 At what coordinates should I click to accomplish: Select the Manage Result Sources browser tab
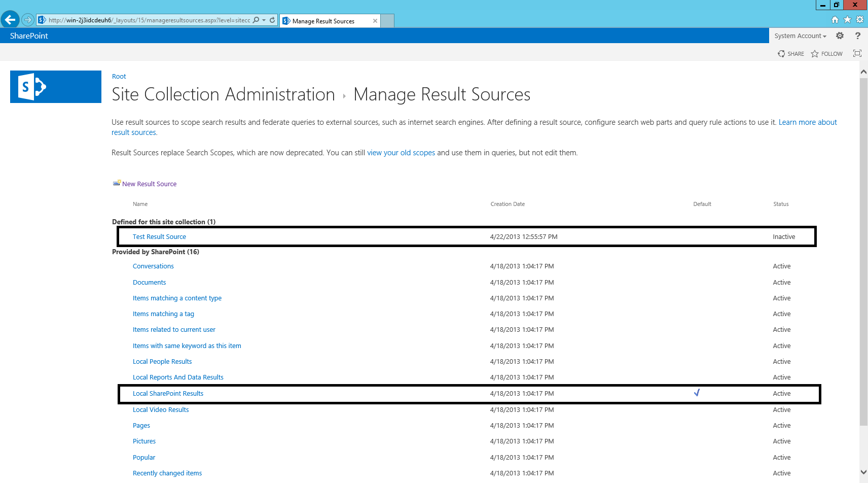point(329,21)
